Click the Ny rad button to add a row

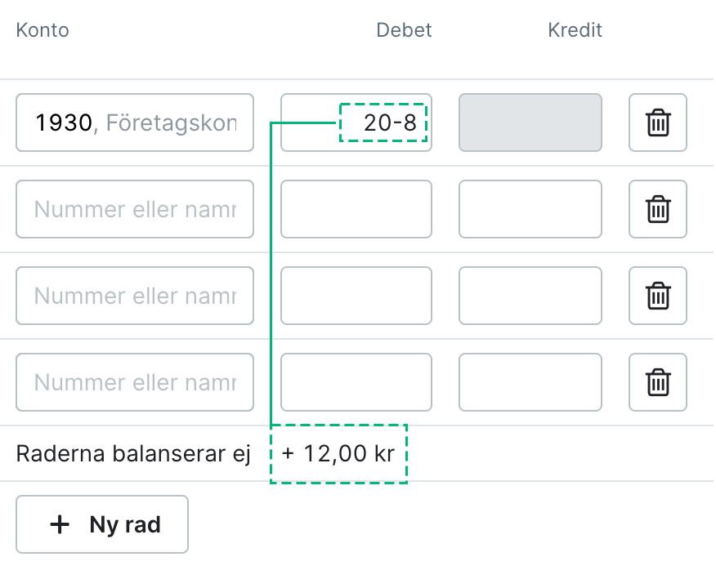coord(102,524)
